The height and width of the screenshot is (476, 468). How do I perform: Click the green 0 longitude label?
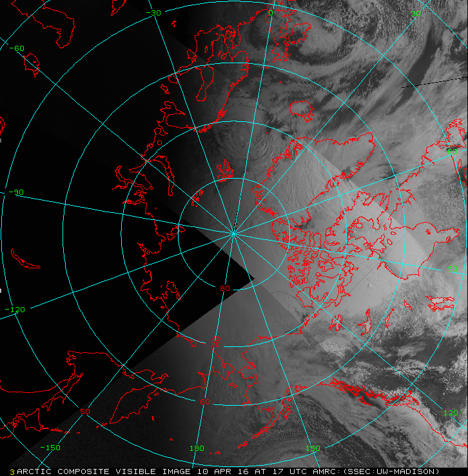click(x=271, y=13)
